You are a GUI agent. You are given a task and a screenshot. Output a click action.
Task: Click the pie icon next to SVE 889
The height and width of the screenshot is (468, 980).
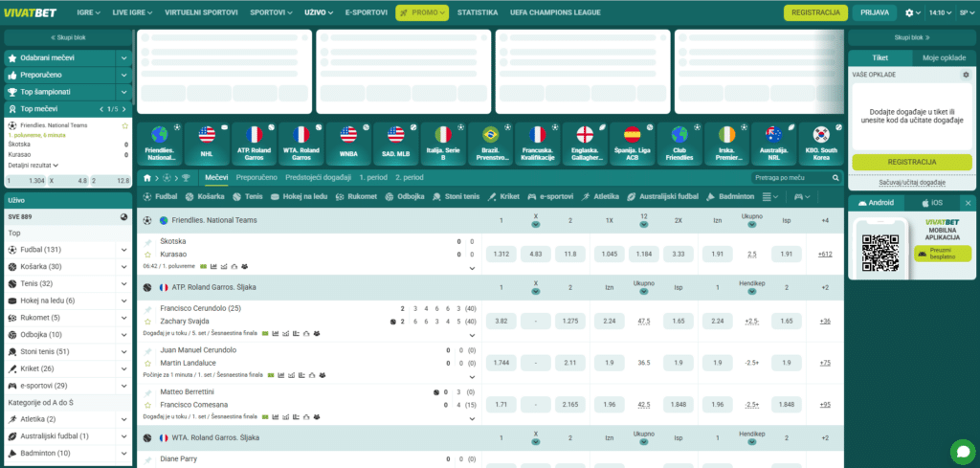coord(123,217)
